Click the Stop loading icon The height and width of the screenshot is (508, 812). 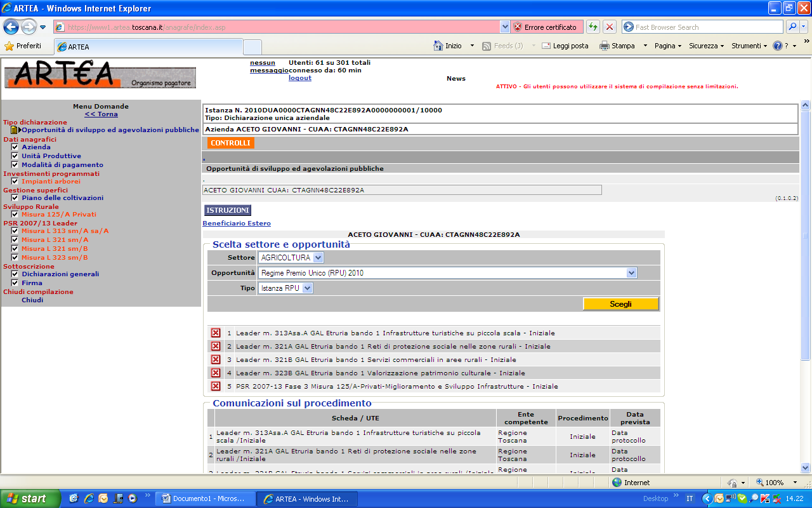click(609, 27)
